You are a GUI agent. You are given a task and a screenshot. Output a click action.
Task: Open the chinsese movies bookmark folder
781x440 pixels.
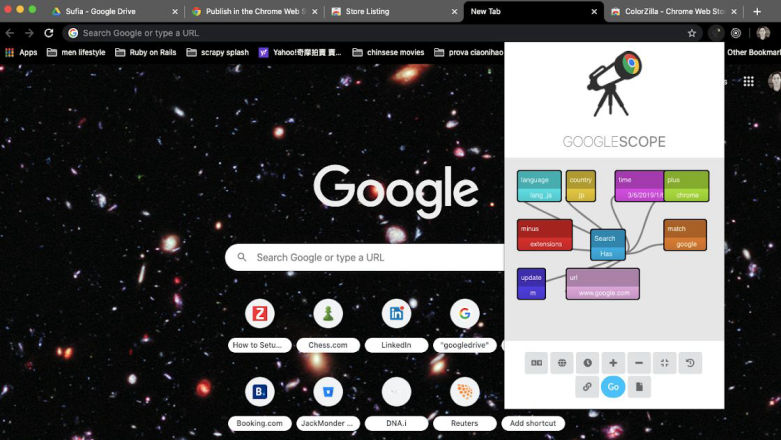[389, 52]
